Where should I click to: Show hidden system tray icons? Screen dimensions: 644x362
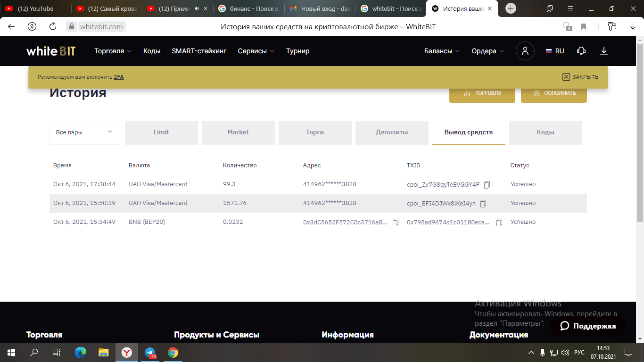(x=531, y=353)
